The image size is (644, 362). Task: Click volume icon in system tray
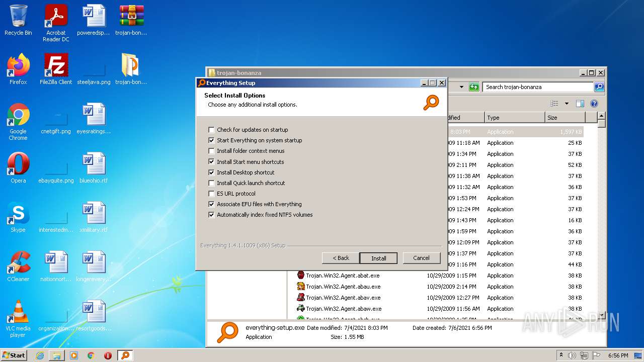coord(572,355)
